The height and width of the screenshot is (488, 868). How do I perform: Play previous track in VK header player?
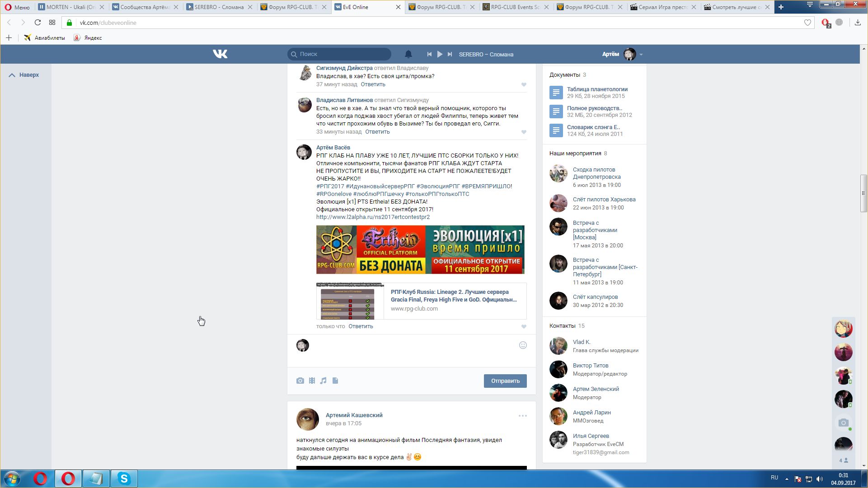click(429, 54)
